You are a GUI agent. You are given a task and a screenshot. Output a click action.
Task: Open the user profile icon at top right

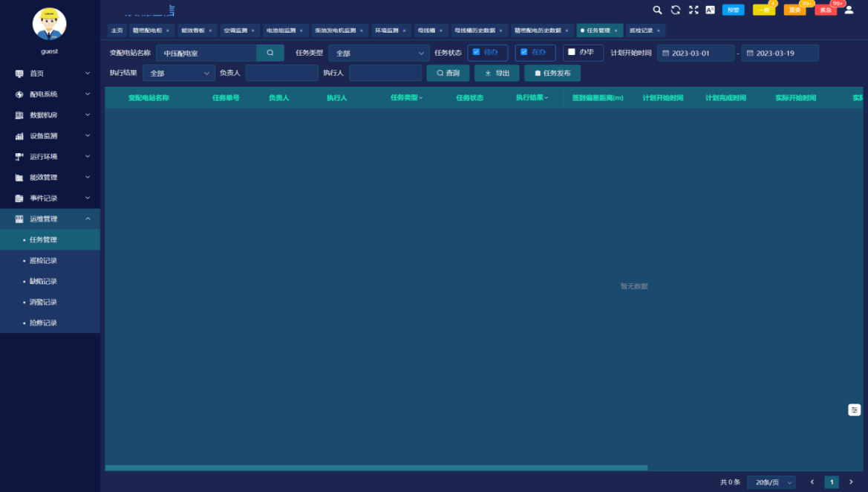tap(849, 10)
